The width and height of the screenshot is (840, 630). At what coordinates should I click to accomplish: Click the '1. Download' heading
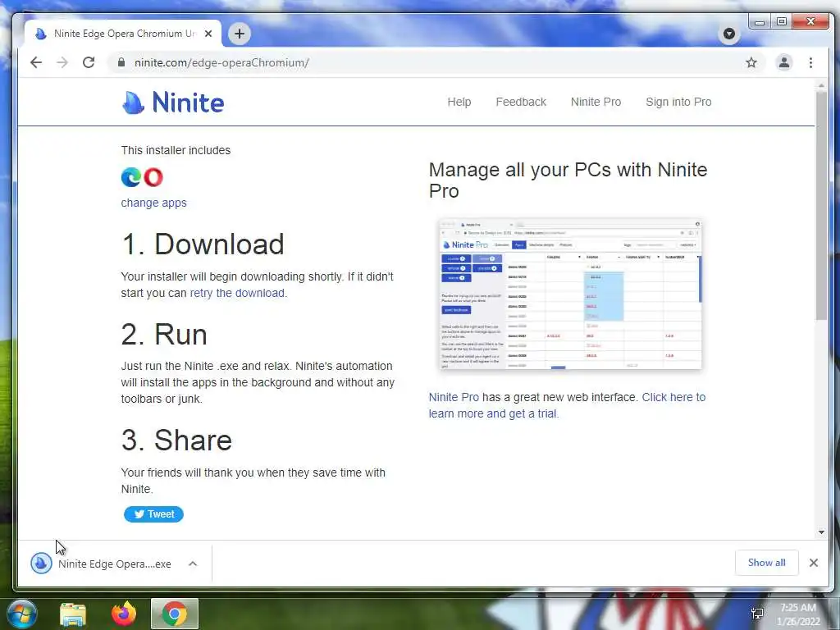(203, 244)
